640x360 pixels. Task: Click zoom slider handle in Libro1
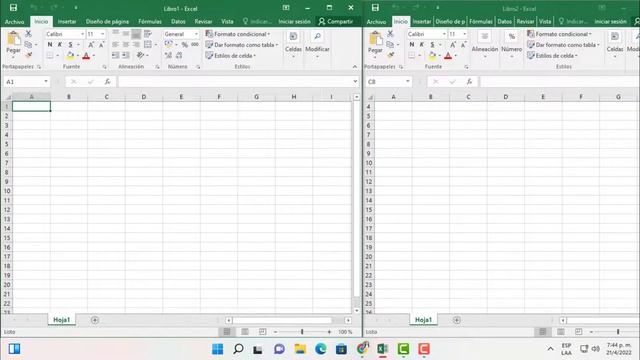coord(302,332)
